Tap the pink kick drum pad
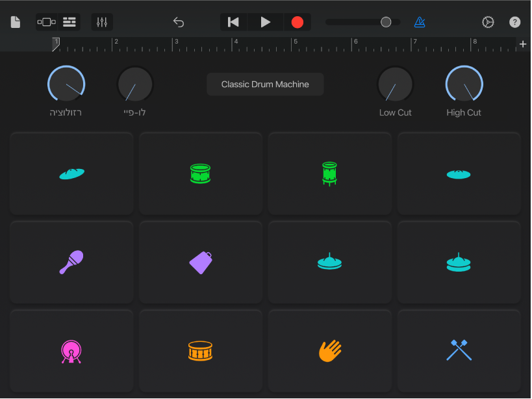The width and height of the screenshot is (532, 399). click(71, 351)
